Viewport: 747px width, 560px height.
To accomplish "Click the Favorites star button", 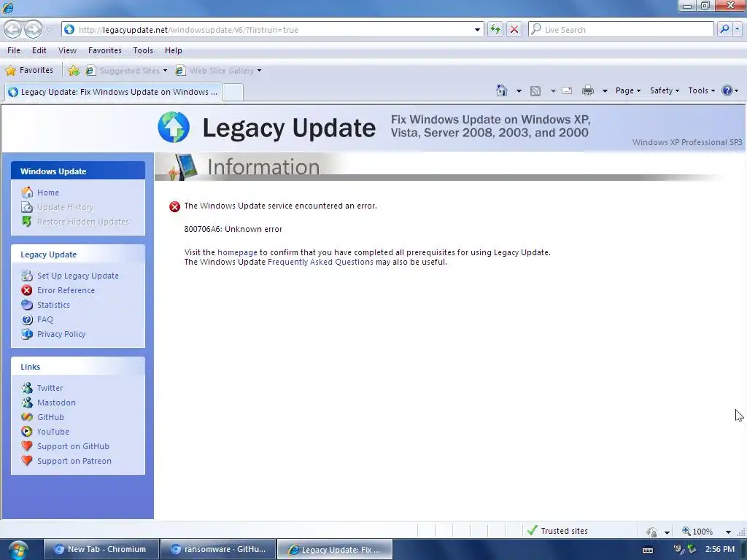I will pos(29,71).
